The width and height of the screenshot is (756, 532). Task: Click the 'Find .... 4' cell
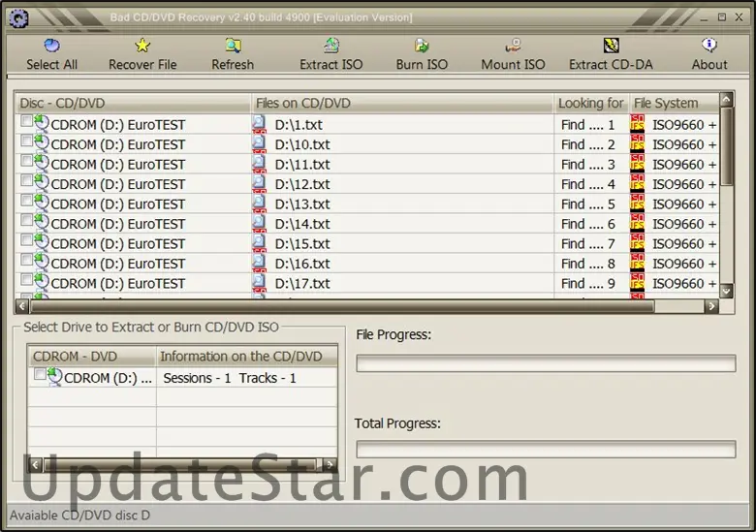[588, 184]
